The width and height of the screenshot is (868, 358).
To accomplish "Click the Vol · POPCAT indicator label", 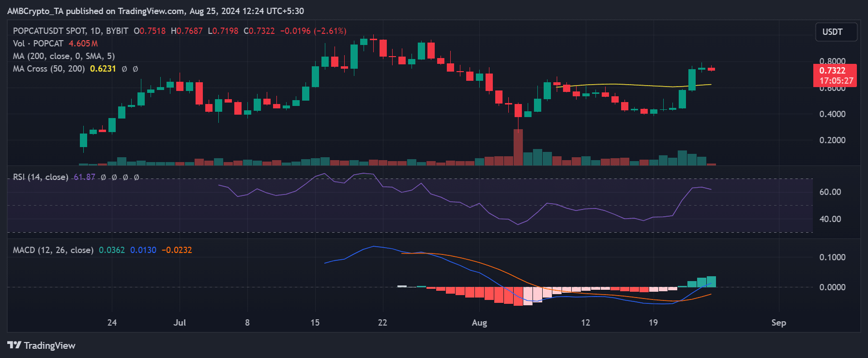I will pyautogui.click(x=38, y=44).
